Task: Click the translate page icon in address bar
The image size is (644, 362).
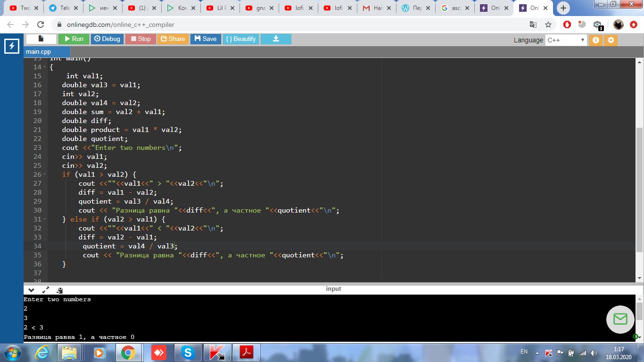Action: [x=533, y=25]
